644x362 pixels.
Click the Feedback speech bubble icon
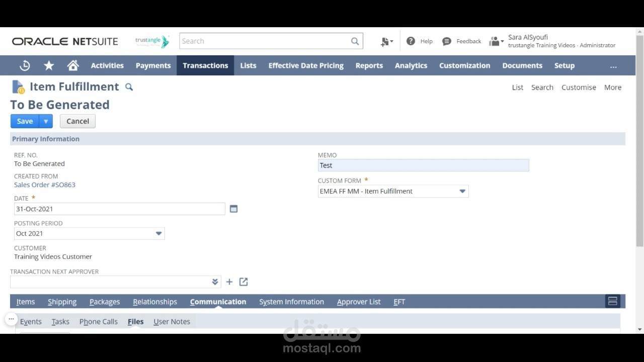446,41
